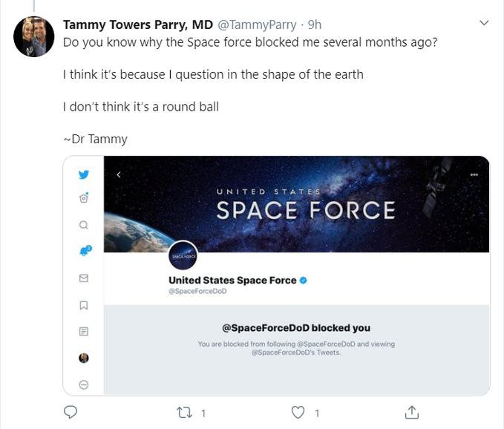This screenshot has height=429, width=504.
Task: Open the circled more options icon in sidebar
Action: pos(84,384)
